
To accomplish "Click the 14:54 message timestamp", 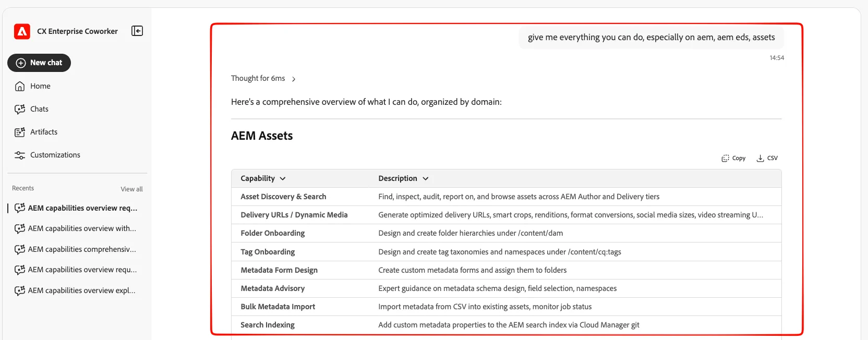I will click(777, 58).
